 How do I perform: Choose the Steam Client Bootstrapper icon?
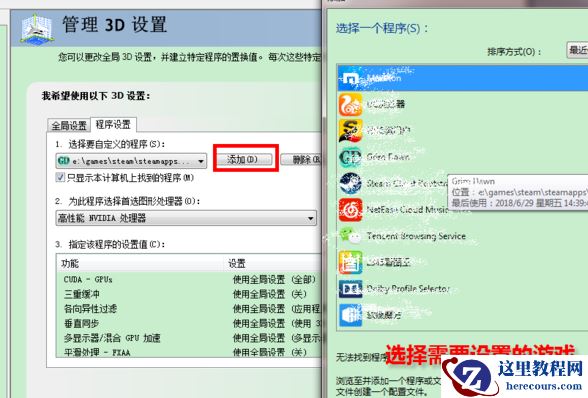(351, 183)
